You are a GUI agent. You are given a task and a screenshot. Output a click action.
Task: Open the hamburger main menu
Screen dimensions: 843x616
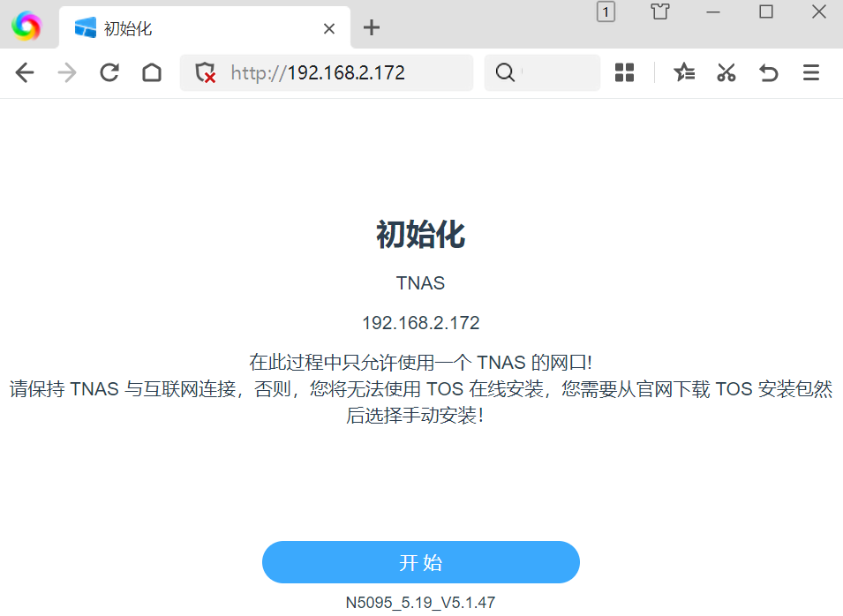click(811, 72)
